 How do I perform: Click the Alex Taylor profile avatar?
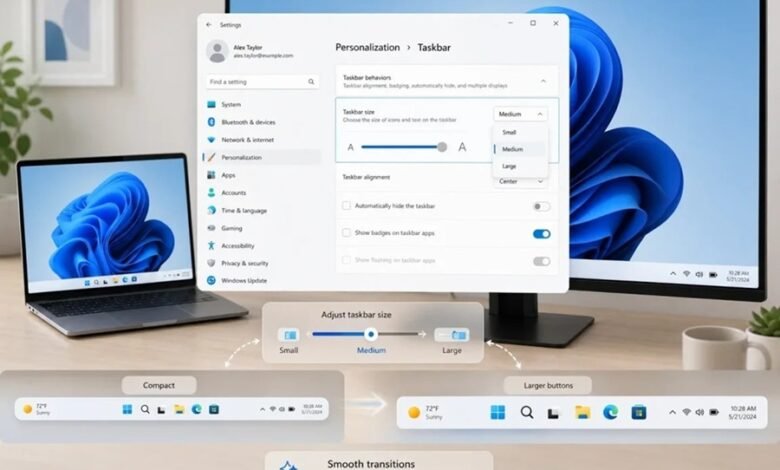coord(217,51)
